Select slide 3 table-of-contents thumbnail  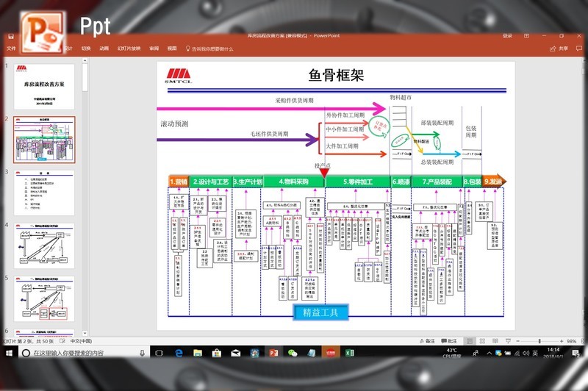pyautogui.click(x=44, y=193)
